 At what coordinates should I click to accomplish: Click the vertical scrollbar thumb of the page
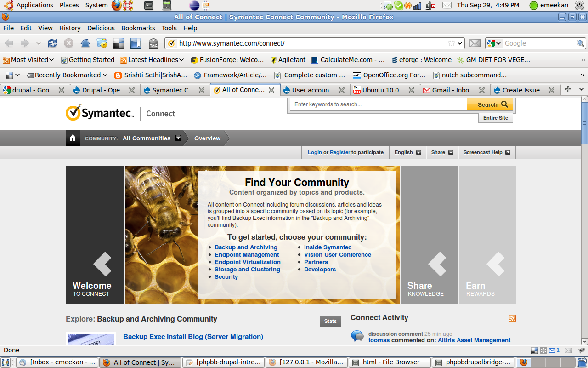pos(584,124)
